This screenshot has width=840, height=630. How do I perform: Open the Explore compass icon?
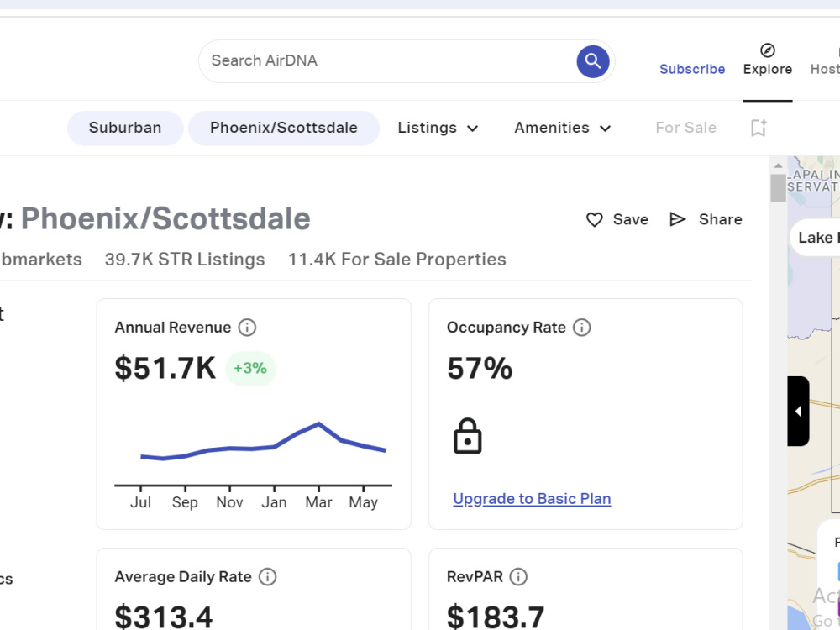point(767,50)
